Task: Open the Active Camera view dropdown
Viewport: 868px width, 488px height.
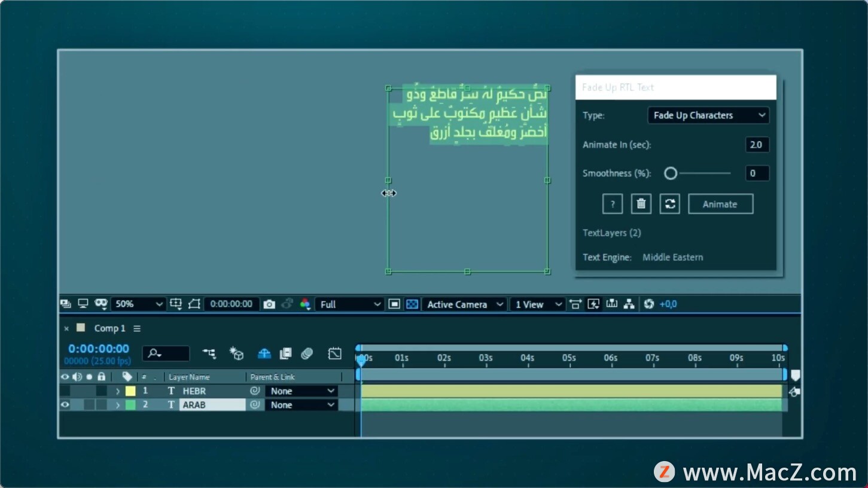Action: [464, 304]
